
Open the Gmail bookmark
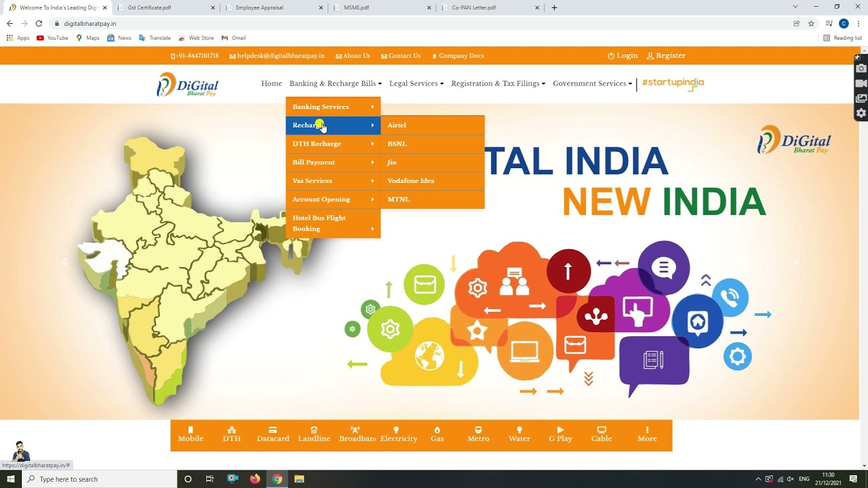point(233,38)
